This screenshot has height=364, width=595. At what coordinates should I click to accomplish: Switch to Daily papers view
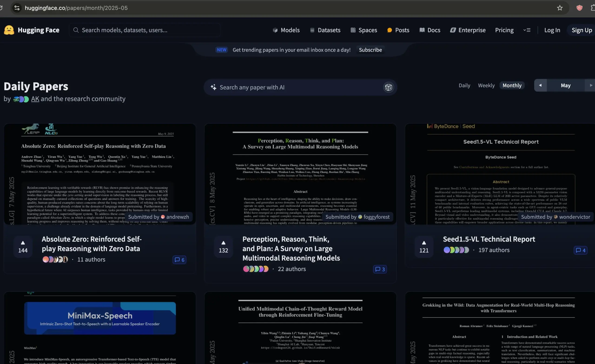464,85
